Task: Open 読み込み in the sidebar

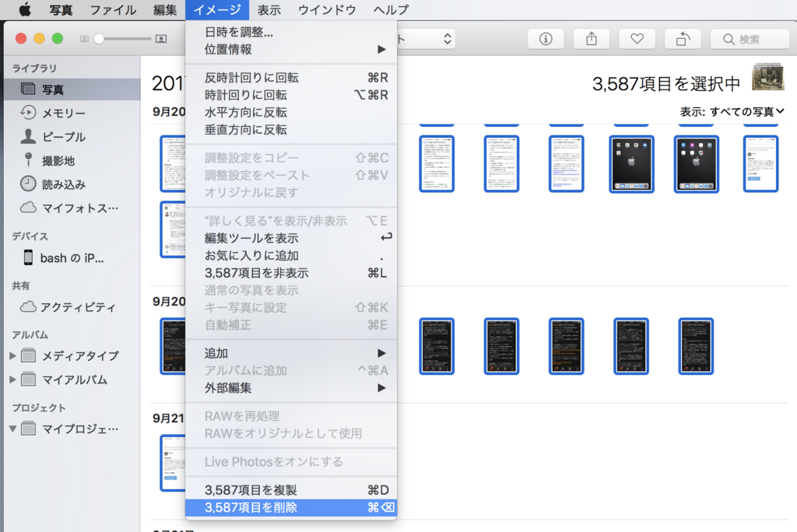Action: click(x=72, y=184)
